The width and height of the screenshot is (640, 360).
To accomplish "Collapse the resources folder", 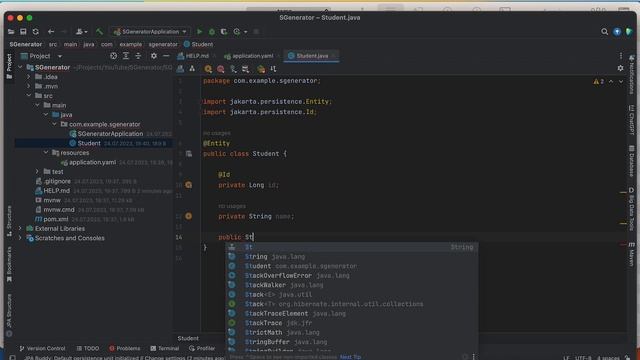I will (x=46, y=153).
